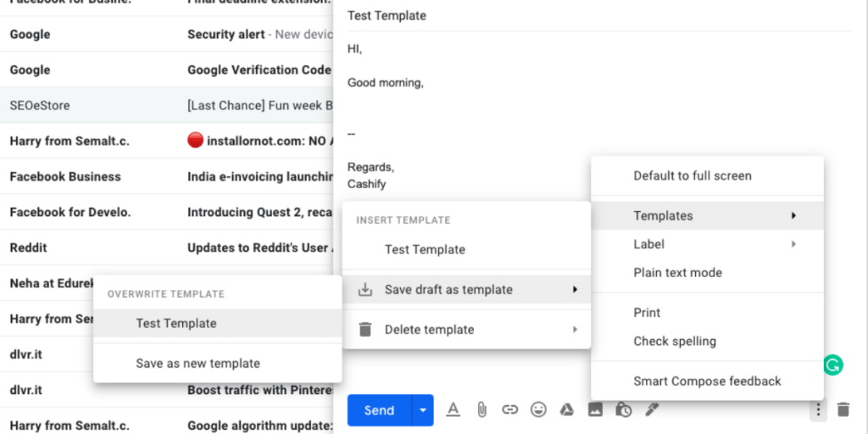Open send options arrow beside Send
The width and height of the screenshot is (868, 434).
point(423,410)
